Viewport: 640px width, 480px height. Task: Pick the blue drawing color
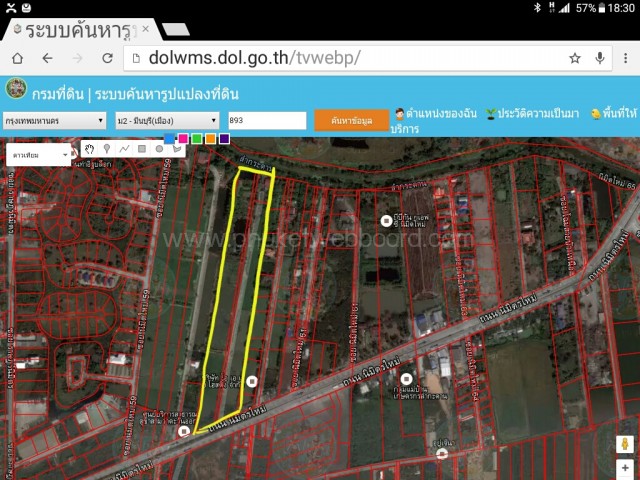pyautogui.click(x=169, y=139)
